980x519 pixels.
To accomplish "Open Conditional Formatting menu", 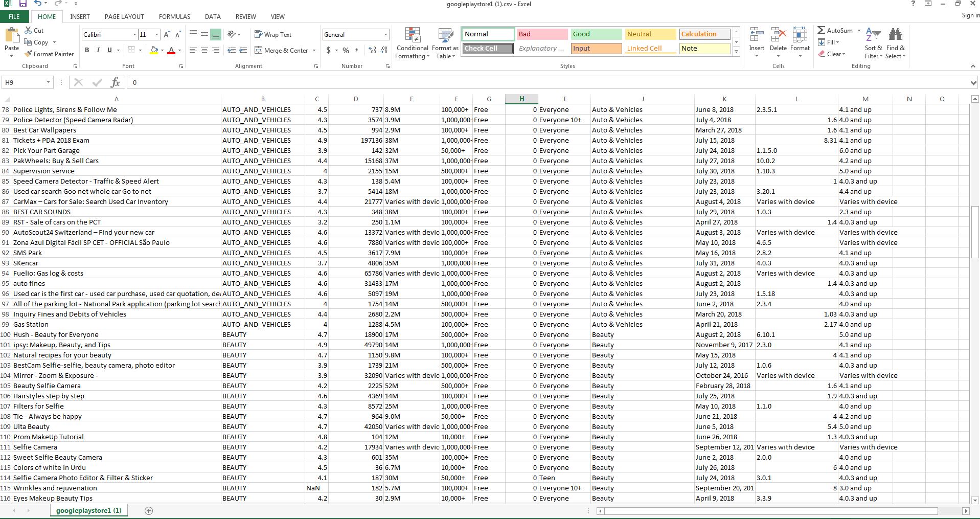I will click(413, 43).
